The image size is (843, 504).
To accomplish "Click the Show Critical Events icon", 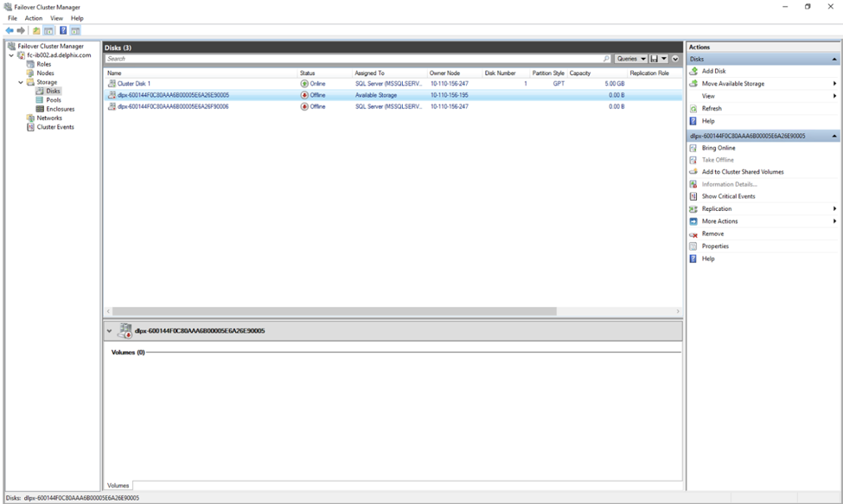I will [693, 196].
